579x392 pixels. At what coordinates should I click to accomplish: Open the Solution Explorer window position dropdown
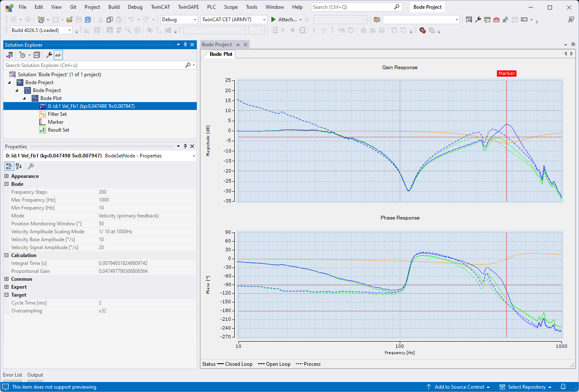point(178,45)
